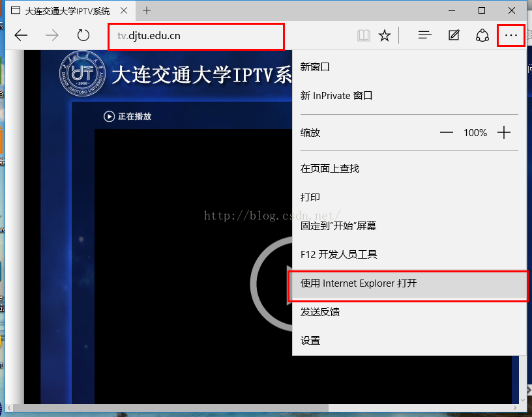Choose 新 InPrivate 窗口 menu item
The height and width of the screenshot is (417, 532).
(x=409, y=96)
